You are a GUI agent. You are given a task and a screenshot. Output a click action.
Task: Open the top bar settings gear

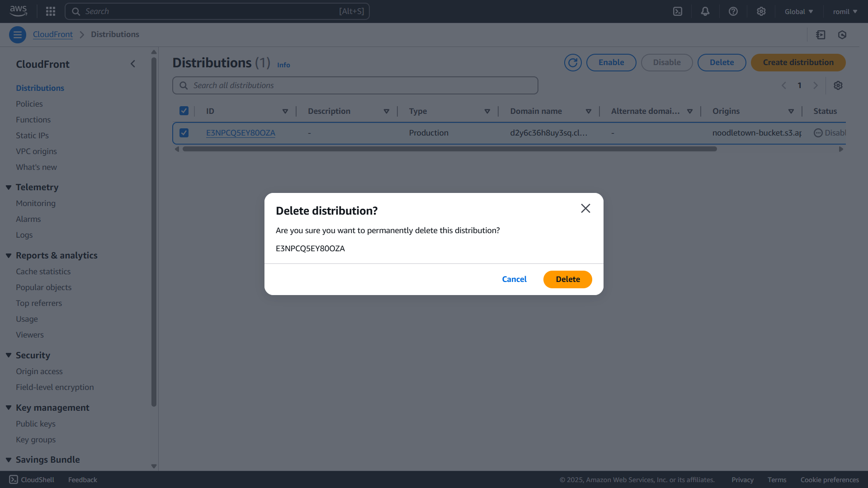761,11
